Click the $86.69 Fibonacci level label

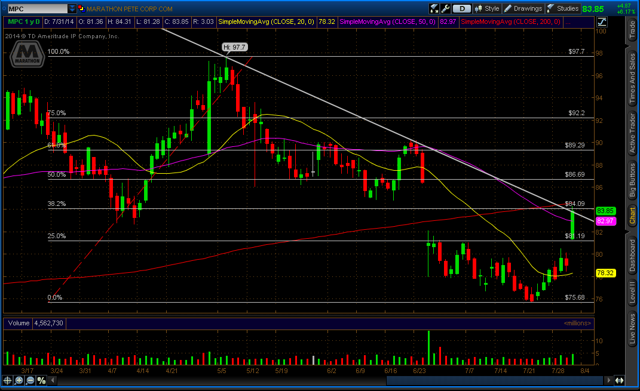[x=575, y=175]
